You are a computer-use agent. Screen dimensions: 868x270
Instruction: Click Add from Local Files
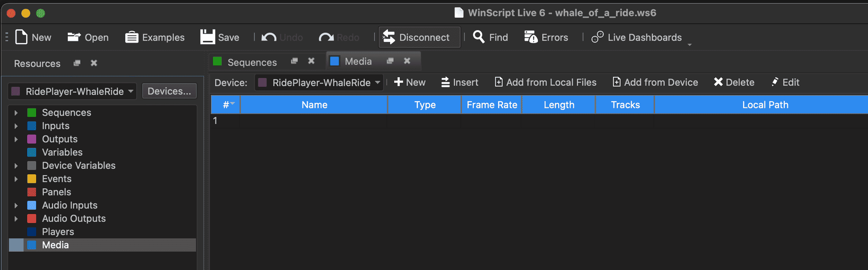point(545,82)
